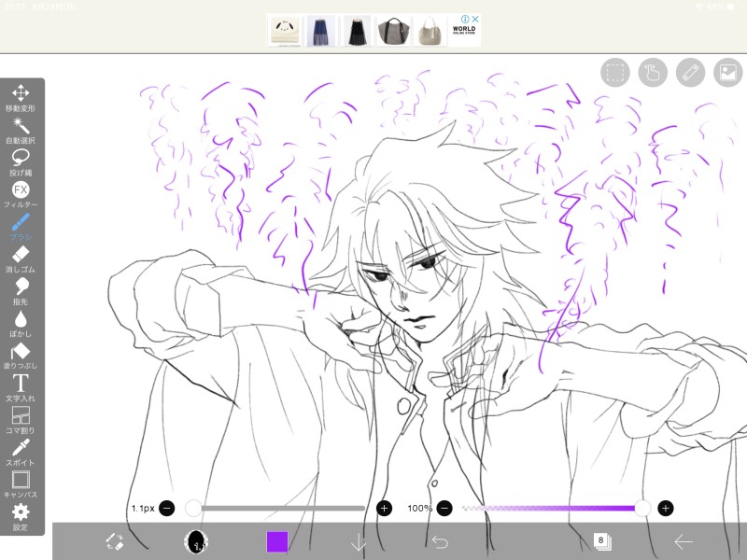The height and width of the screenshot is (560, 747).
Task: Select the Text (文字入れ) tool
Action: tap(21, 387)
